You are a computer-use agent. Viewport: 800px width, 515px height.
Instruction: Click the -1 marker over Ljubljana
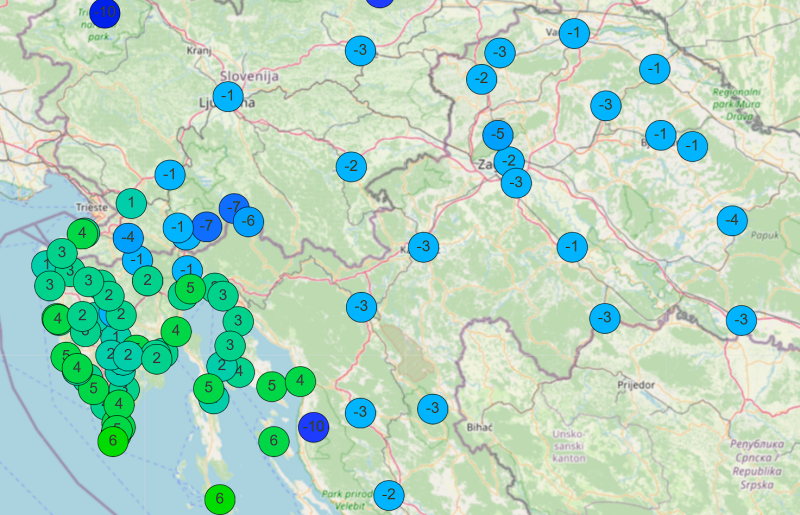(228, 97)
